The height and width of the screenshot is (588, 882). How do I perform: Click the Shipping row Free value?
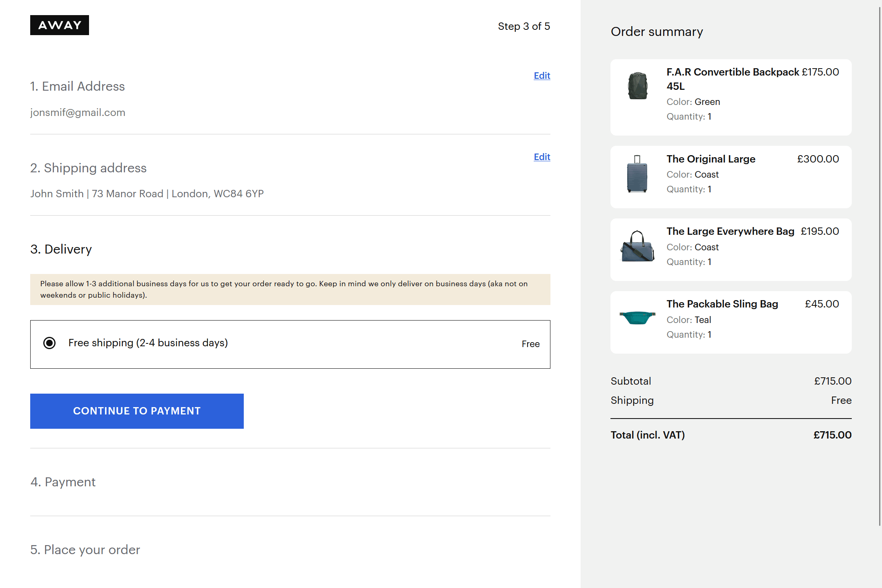(841, 400)
